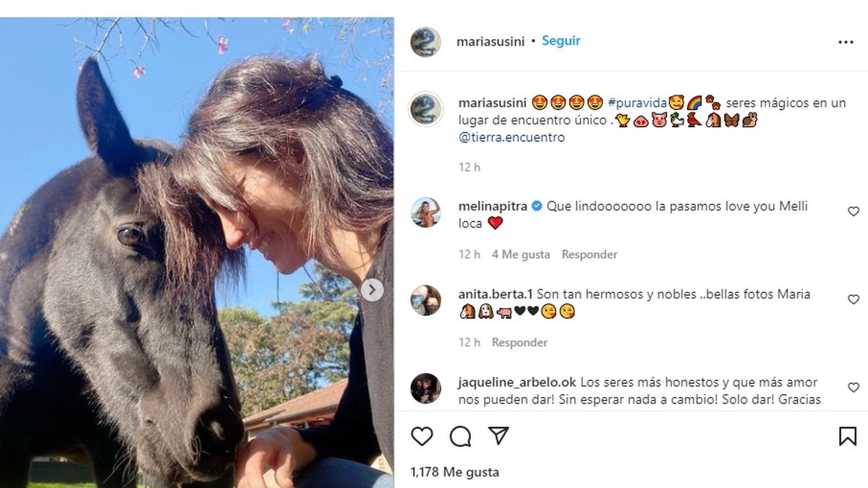Reply to anita.berta.1's comment with Responder
Screen dimensions: 868x488
click(520, 343)
